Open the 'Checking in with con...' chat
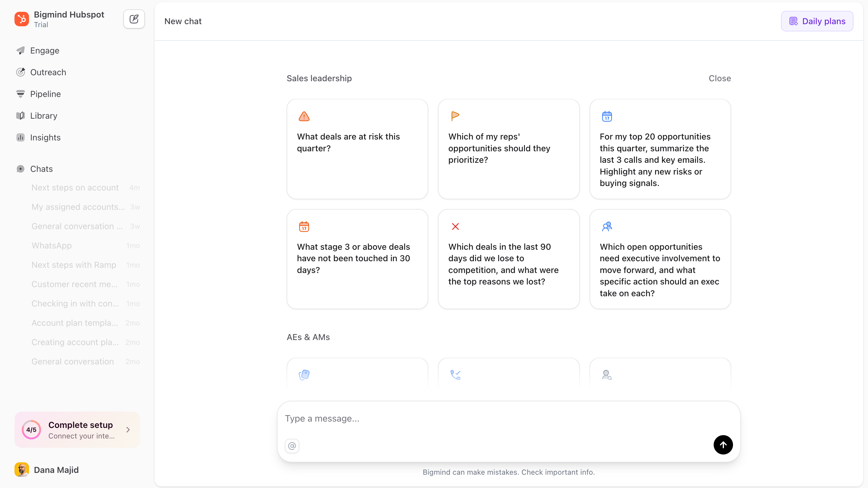The width and height of the screenshot is (868, 488). tap(85, 304)
